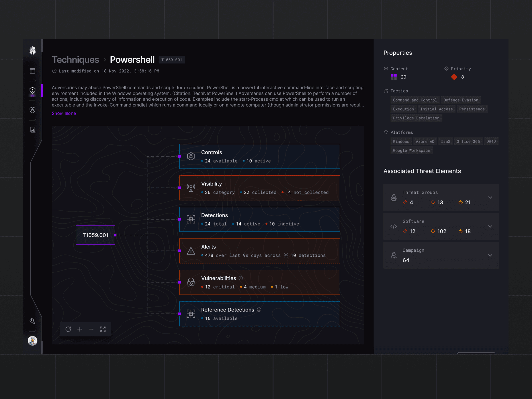Viewport: 532px width, 399px height.
Task: Click the Office 365 platform tag
Action: click(468, 141)
